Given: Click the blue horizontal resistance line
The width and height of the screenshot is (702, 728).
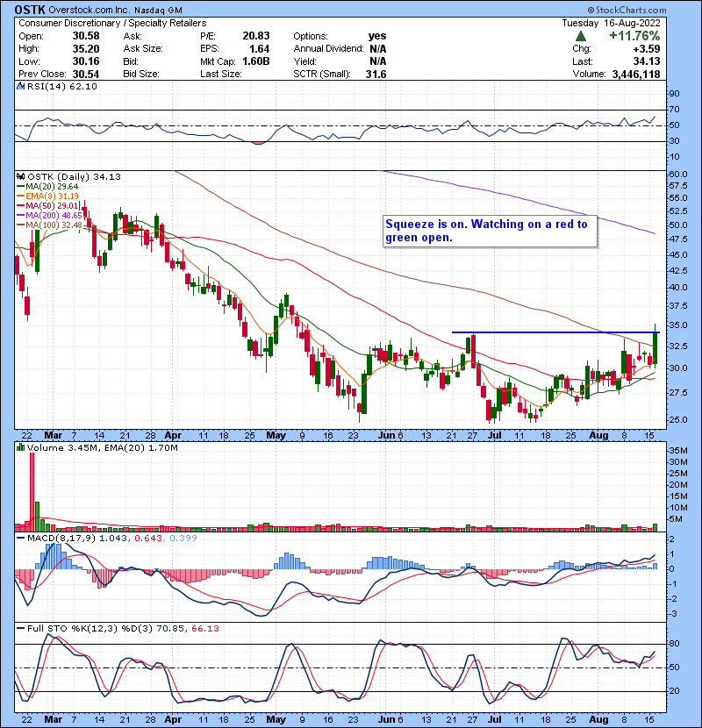Looking at the screenshot, I should tap(555, 332).
